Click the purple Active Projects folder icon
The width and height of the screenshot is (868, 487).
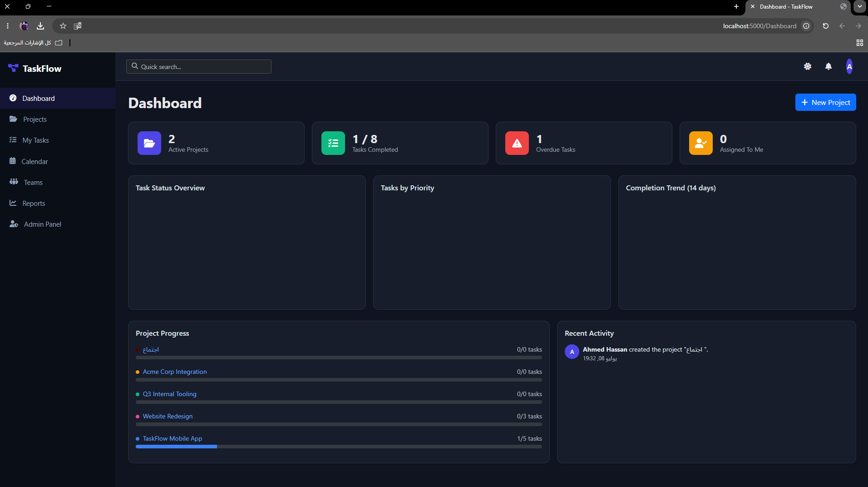pos(149,143)
